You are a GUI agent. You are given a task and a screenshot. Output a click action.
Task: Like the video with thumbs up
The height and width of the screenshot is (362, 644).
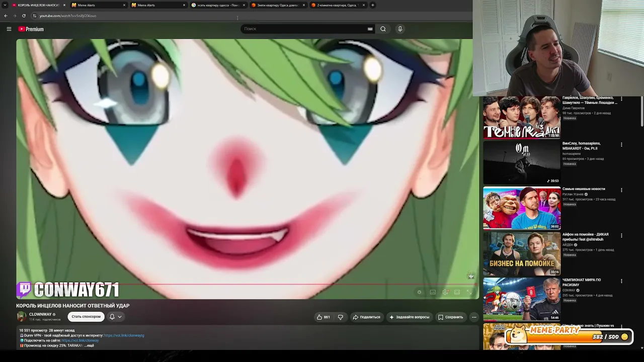[323, 317]
